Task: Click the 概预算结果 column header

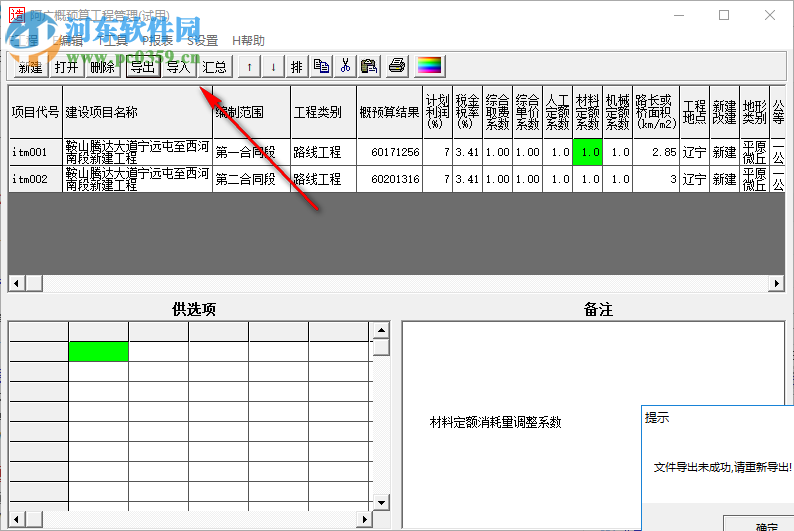Action: (x=389, y=112)
